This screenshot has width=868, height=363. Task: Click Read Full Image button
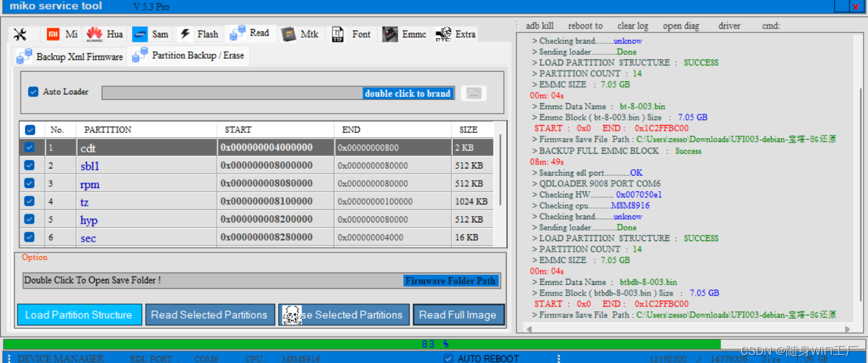tap(458, 315)
